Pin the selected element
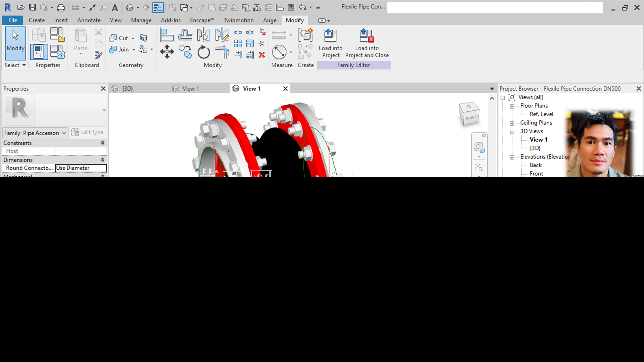644x362 pixels. 262,43
